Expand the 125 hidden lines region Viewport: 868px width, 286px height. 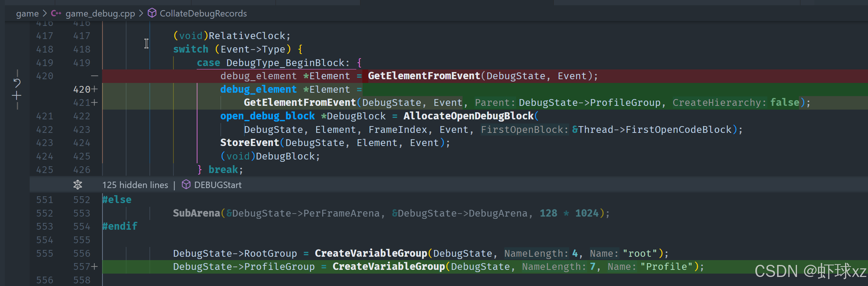point(135,185)
